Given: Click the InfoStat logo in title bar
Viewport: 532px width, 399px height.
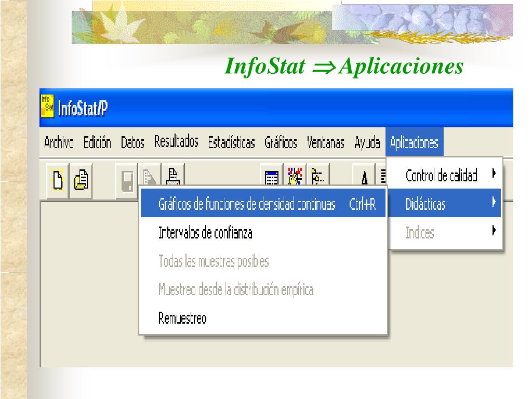Looking at the screenshot, I should (47, 106).
